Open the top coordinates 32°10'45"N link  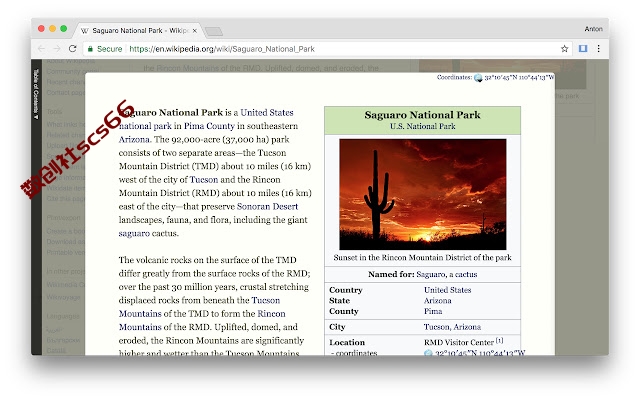(519, 77)
